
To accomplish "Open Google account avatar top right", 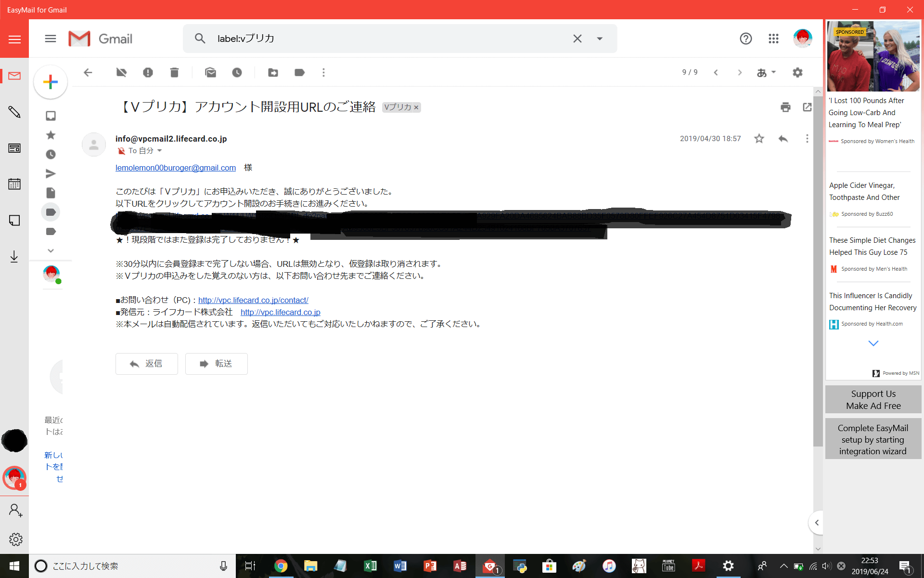I will click(x=802, y=39).
